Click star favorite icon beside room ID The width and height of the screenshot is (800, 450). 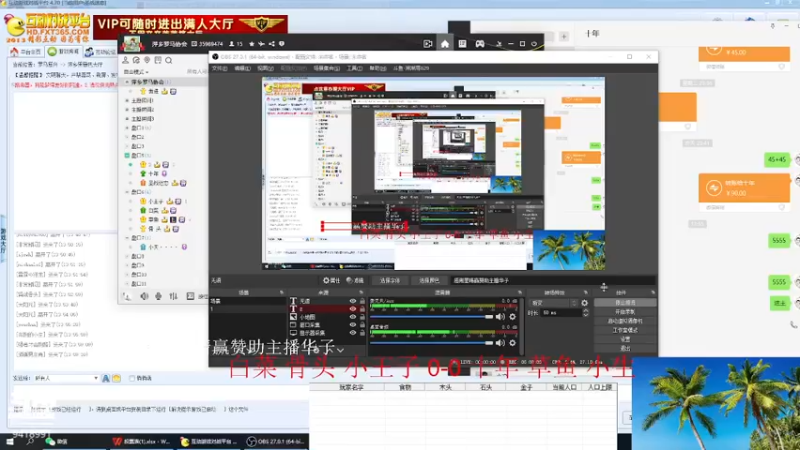[252, 44]
